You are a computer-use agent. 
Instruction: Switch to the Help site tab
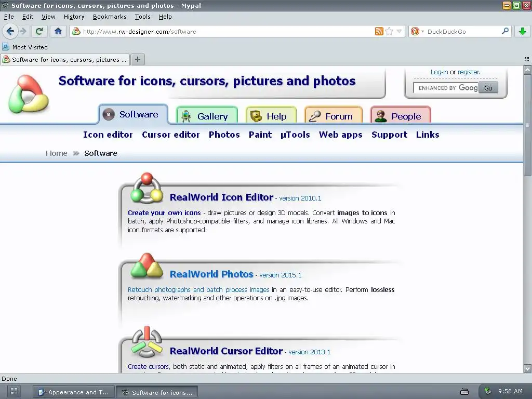pos(271,116)
